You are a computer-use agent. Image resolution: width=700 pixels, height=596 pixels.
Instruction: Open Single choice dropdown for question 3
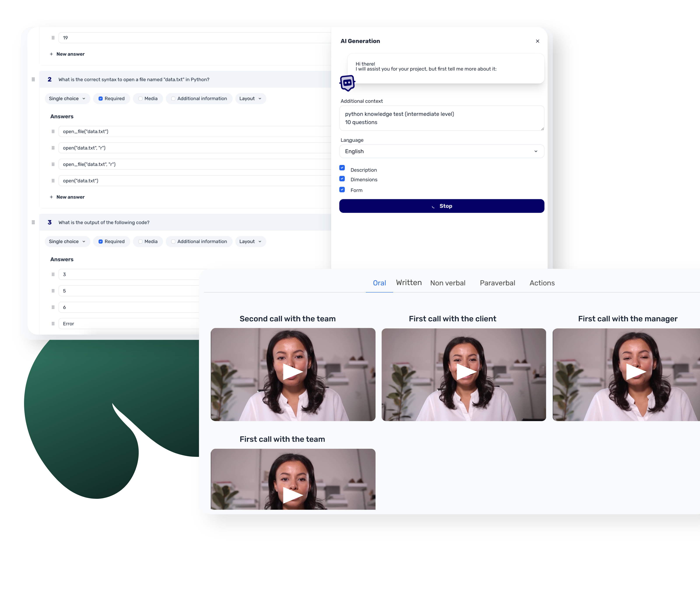click(x=67, y=242)
